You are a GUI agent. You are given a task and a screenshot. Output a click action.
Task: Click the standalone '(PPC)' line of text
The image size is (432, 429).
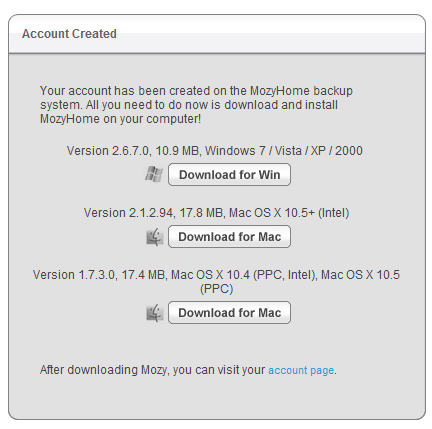pyautogui.click(x=216, y=288)
